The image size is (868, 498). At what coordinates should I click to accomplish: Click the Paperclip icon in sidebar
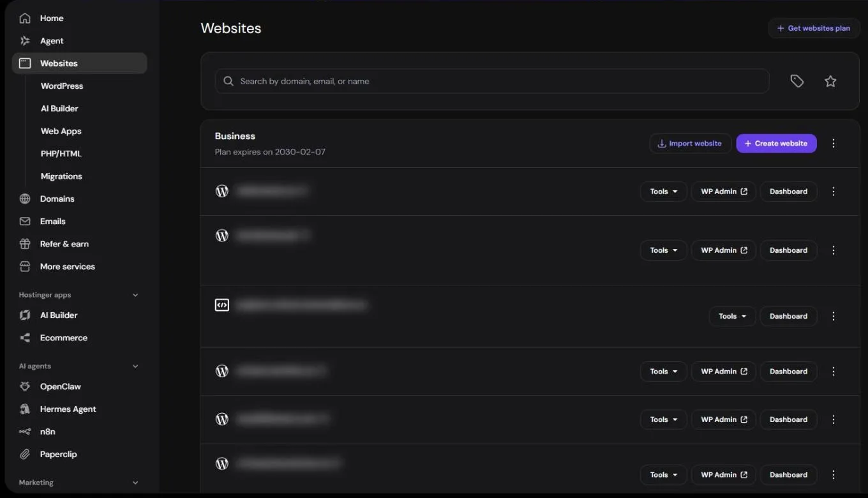[25, 455]
